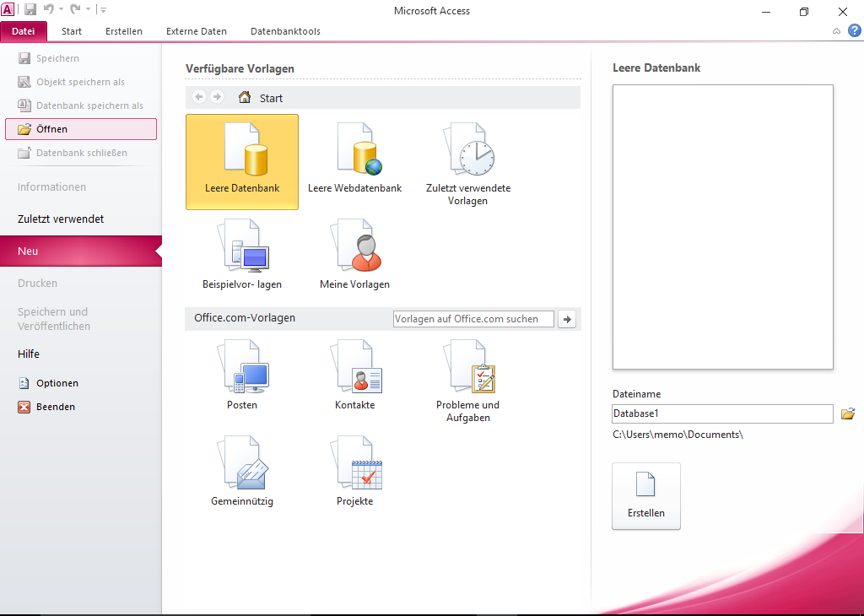The height and width of the screenshot is (616, 864).
Task: Minimize the ribbon using the chevron
Action: point(836,31)
